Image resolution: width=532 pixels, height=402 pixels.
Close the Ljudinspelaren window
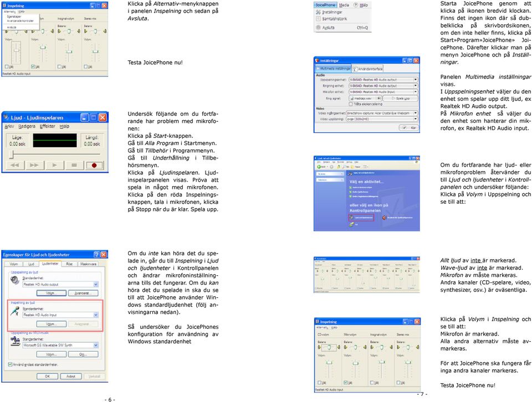[x=103, y=117]
